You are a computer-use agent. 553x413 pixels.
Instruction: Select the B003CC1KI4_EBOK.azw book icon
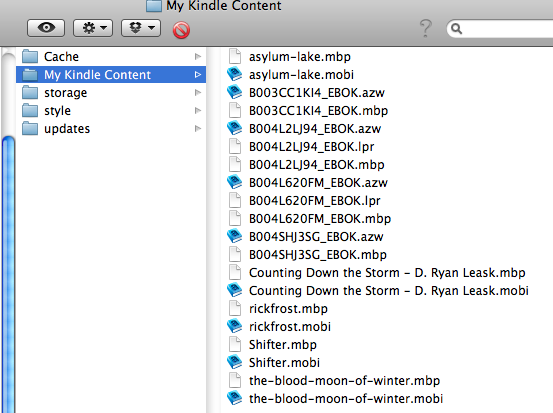click(234, 92)
